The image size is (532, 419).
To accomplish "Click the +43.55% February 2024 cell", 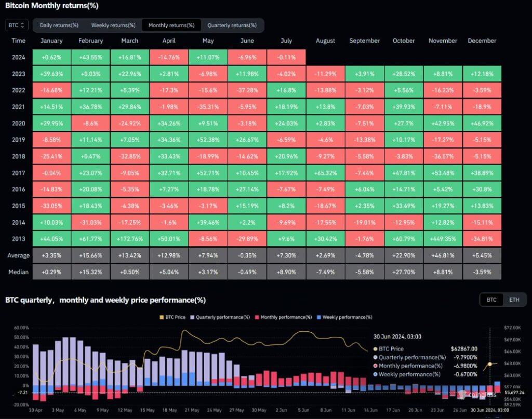I will tap(90, 57).
